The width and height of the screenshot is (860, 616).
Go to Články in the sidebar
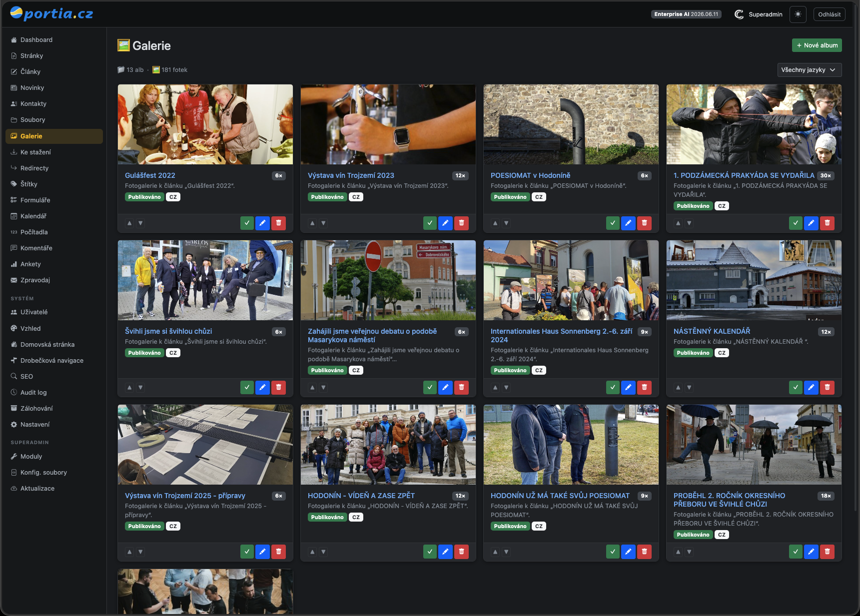tap(54, 72)
